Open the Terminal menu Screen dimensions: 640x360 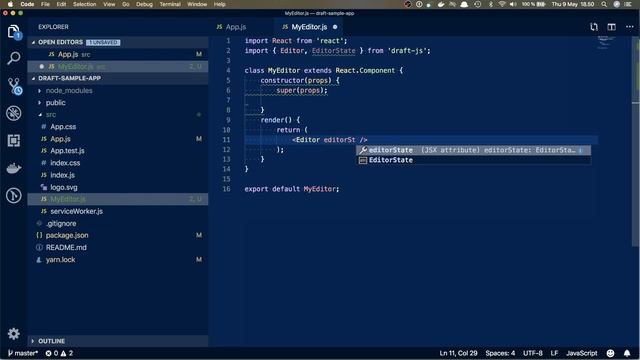pyautogui.click(x=170, y=4)
